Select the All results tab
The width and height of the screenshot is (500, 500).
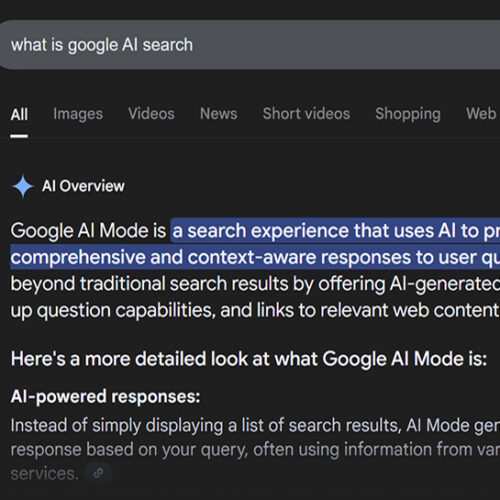click(19, 114)
